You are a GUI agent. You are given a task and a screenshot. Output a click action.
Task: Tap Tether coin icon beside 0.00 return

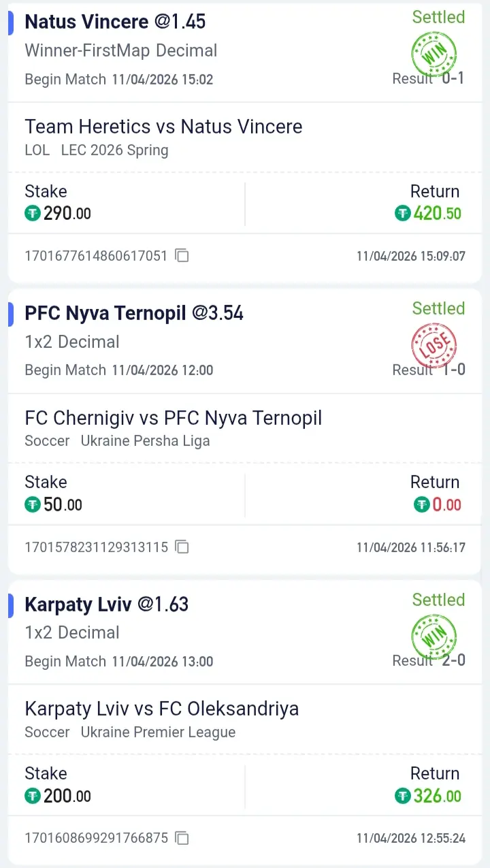click(422, 504)
